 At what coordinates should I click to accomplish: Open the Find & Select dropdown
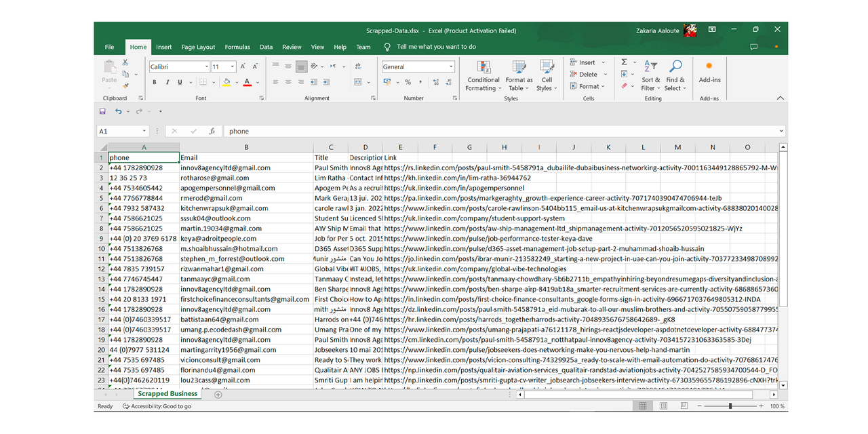click(x=675, y=75)
